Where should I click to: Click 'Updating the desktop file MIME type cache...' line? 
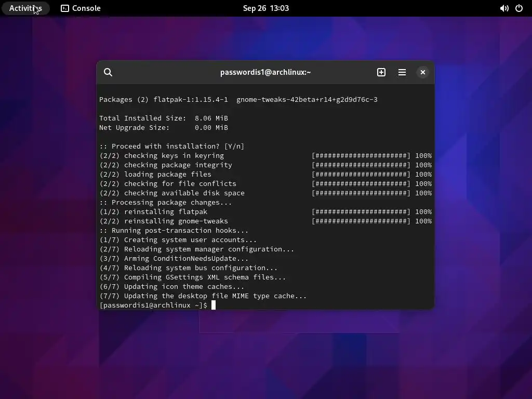[203, 296]
